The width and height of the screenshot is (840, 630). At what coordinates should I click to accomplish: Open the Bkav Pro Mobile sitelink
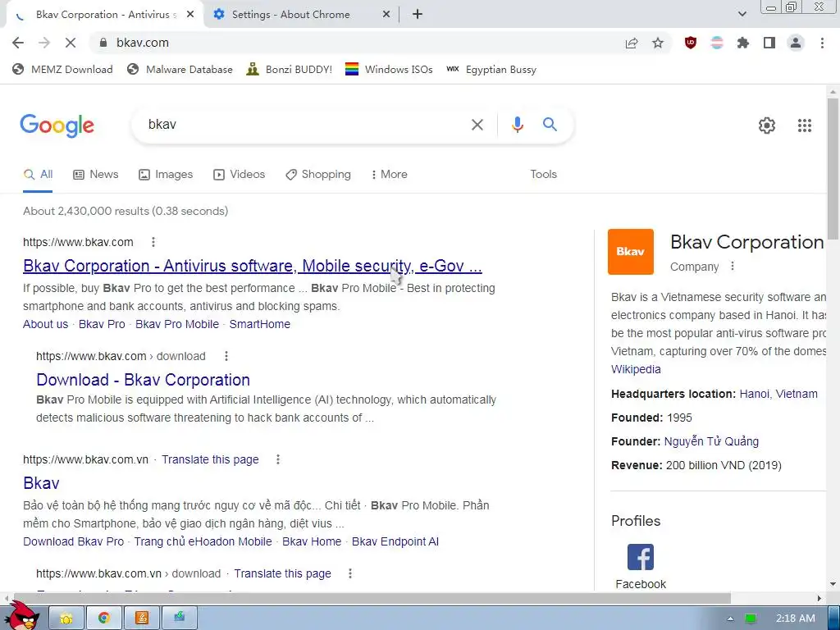click(x=177, y=325)
